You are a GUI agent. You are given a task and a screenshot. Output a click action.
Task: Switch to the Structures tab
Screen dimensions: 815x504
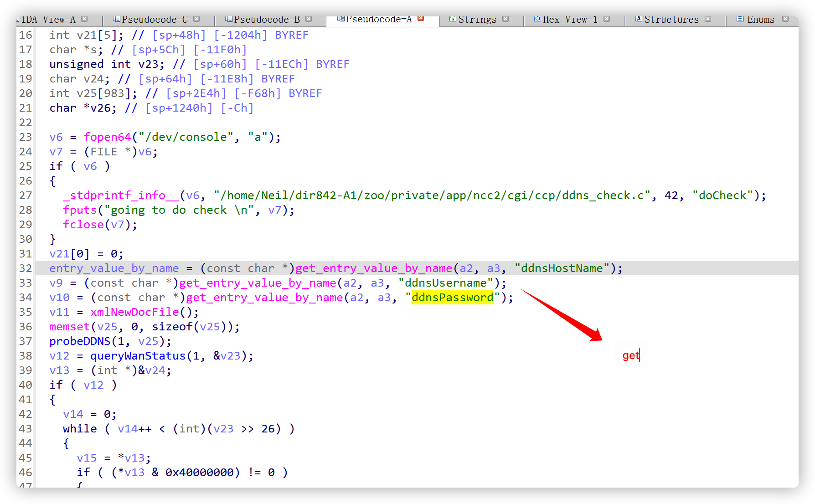(x=671, y=20)
